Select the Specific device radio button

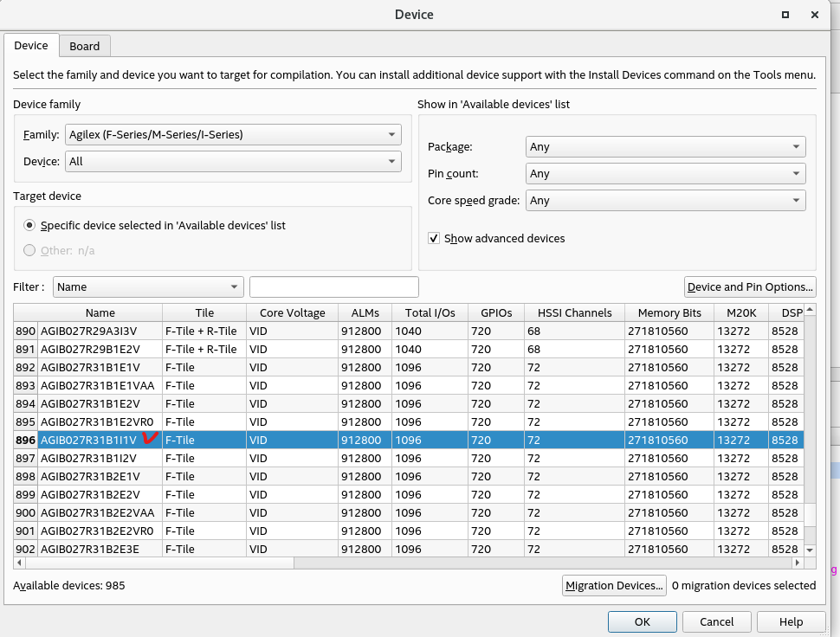click(x=30, y=225)
